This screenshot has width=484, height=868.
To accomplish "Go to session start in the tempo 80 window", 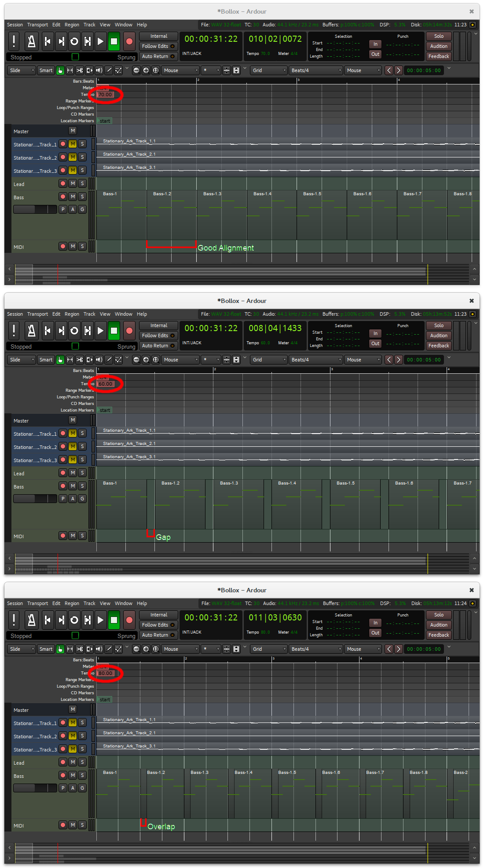I will click(48, 620).
